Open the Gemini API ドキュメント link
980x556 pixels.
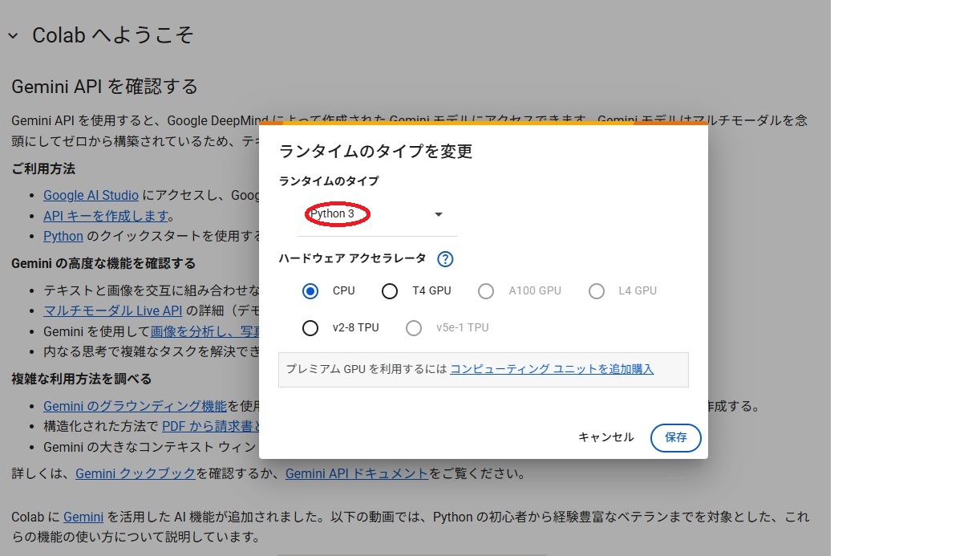coord(357,473)
